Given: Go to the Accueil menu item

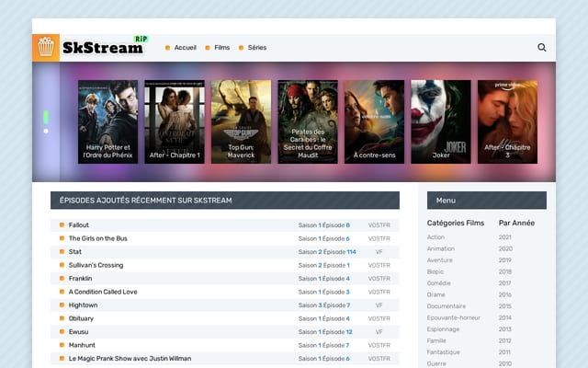Looking at the screenshot, I should click(x=186, y=48).
